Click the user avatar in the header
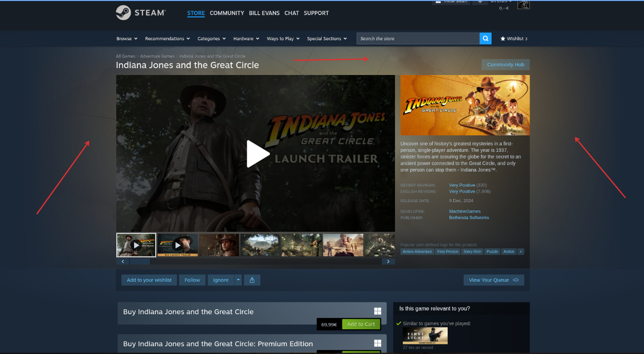The height and width of the screenshot is (354, 644). (x=523, y=5)
